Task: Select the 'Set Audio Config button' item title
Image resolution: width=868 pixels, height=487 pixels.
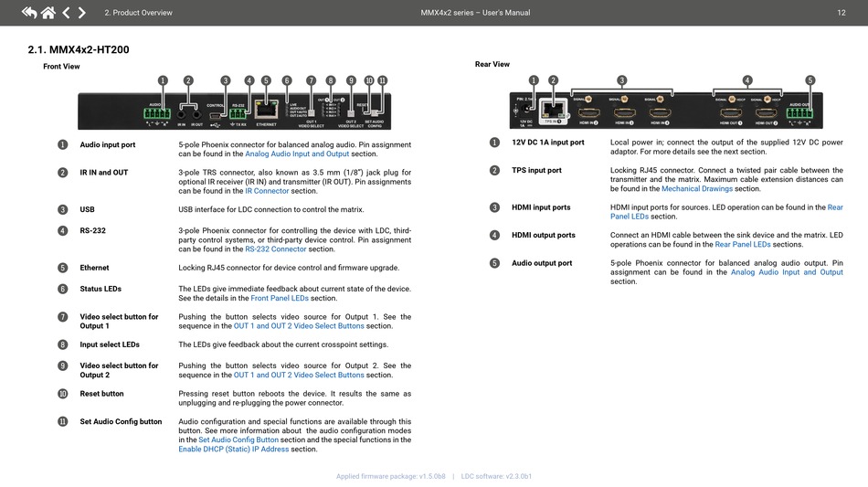Action: coord(121,421)
